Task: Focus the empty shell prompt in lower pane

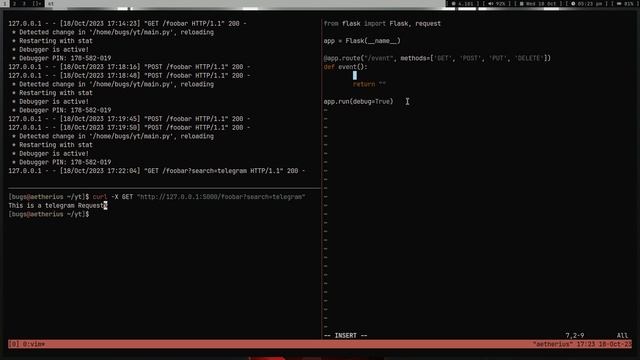Action: [x=49, y=214]
